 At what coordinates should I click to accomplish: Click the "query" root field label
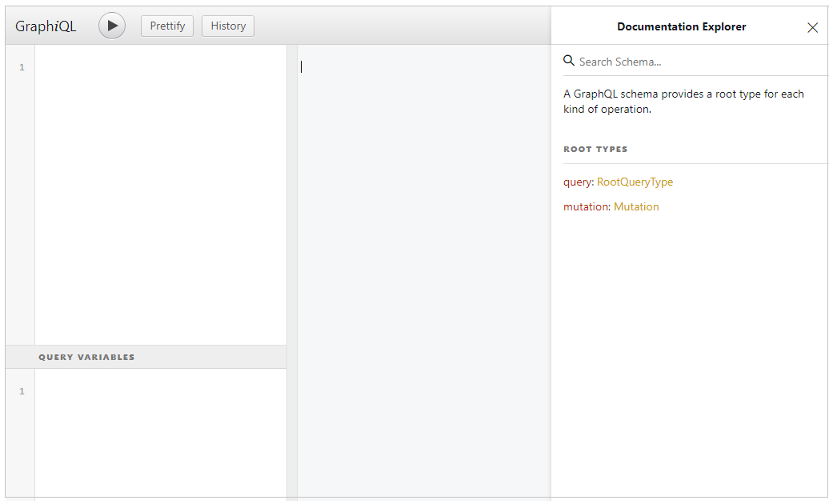pos(577,182)
